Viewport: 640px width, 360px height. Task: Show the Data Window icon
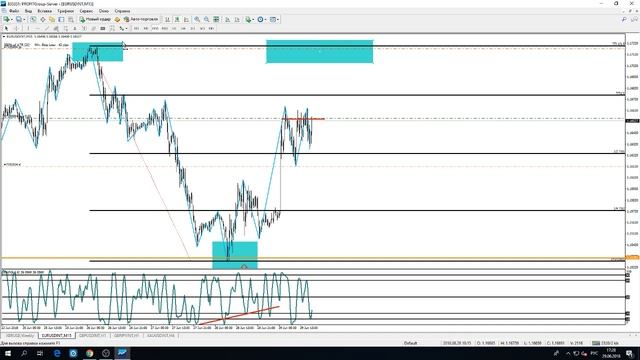point(43,19)
